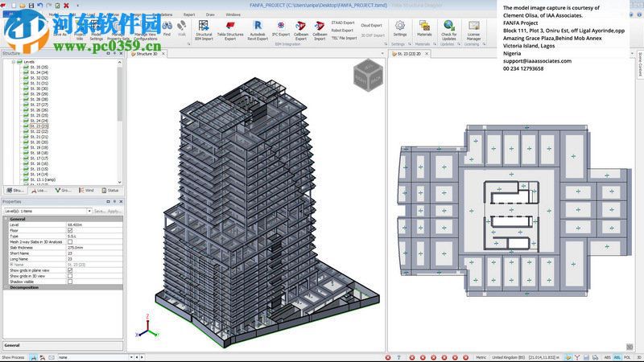Open Autodesk Revit Export
The width and height of the screenshot is (644, 362).
click(258, 30)
